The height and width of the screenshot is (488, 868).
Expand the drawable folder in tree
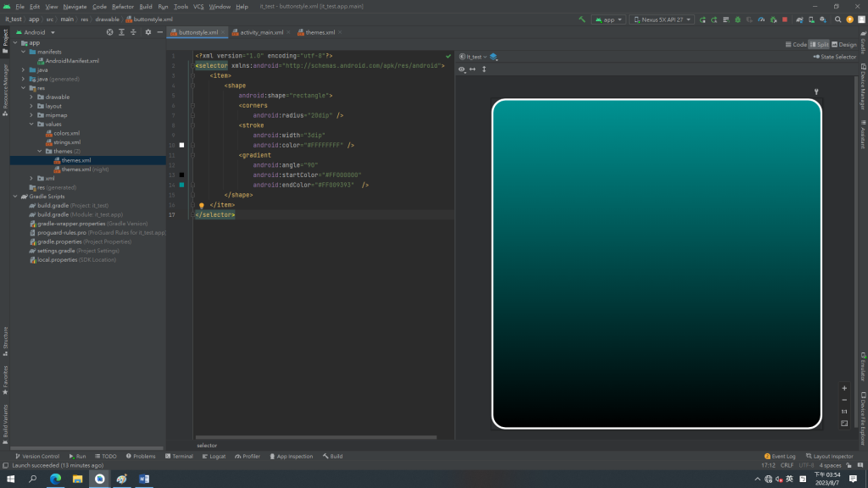click(31, 97)
